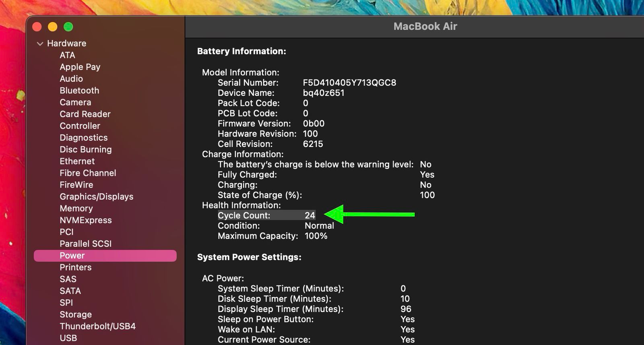Image resolution: width=644 pixels, height=345 pixels.
Task: Open the PCI entry
Action: [66, 232]
